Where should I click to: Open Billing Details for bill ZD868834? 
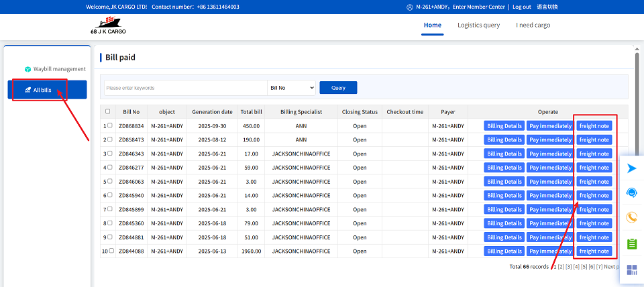[504, 126]
